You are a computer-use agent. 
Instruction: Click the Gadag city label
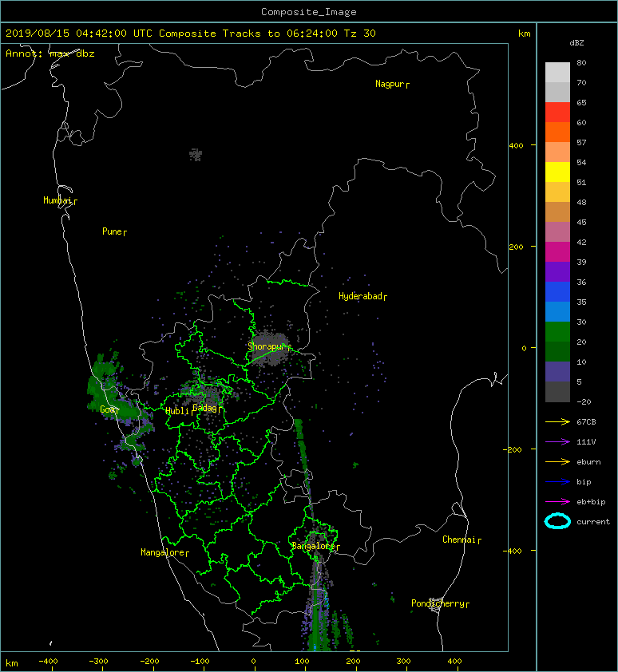click(x=205, y=408)
